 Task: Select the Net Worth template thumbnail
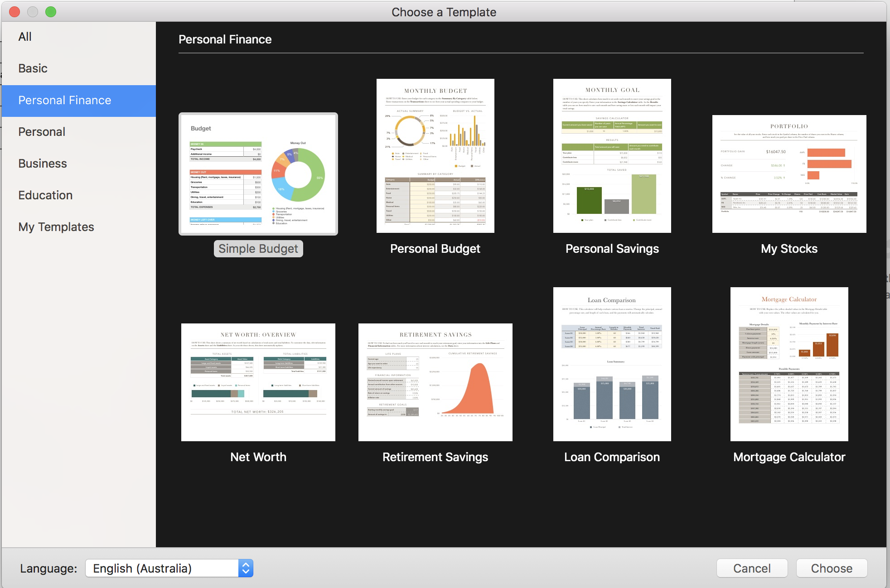click(258, 382)
